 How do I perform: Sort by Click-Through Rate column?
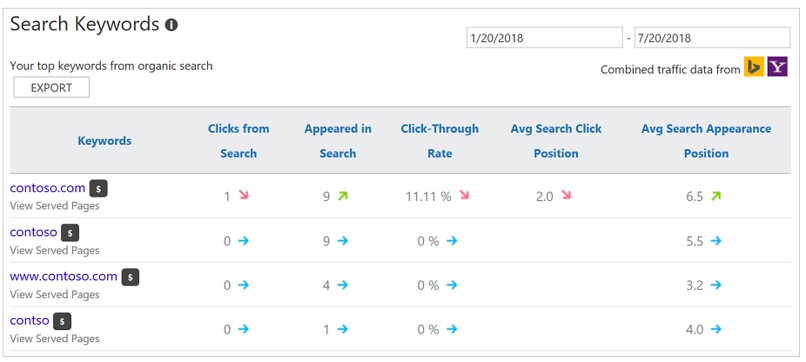coord(439,141)
